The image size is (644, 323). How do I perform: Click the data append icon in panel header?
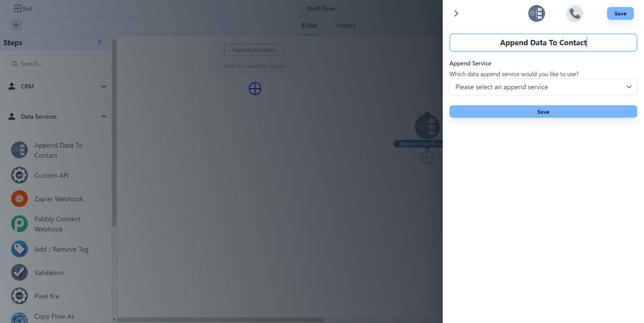537,13
